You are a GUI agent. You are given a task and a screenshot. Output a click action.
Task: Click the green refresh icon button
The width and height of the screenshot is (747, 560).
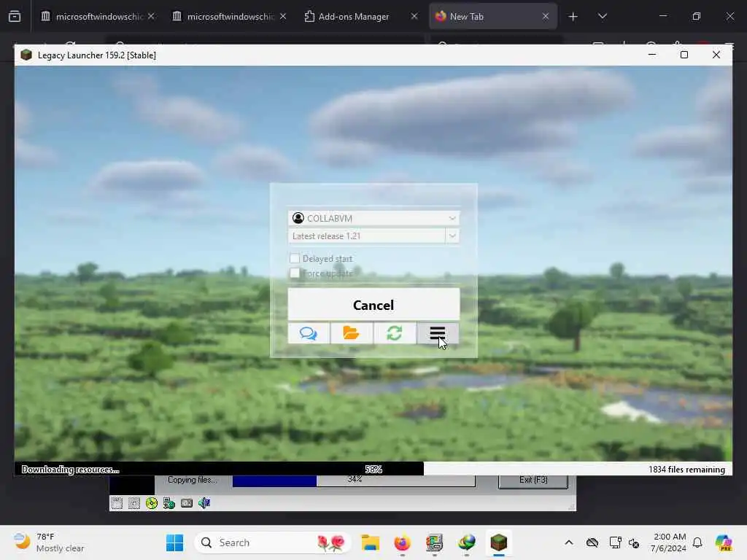395,332
